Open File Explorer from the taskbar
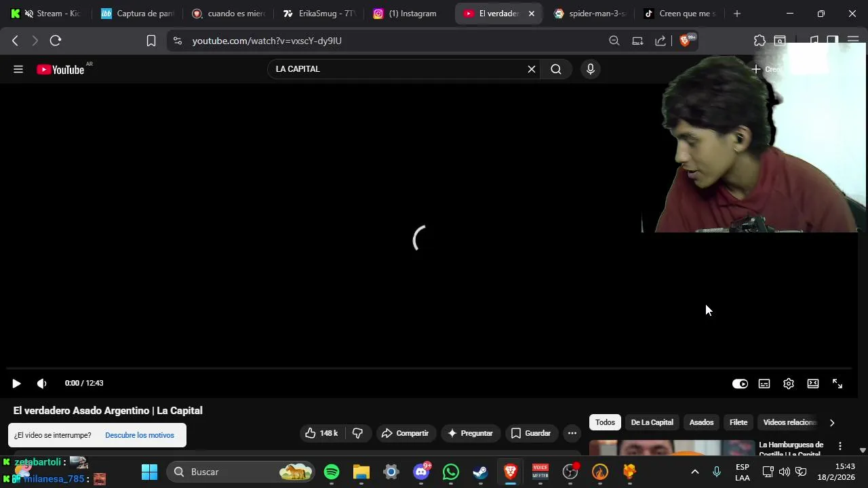 click(361, 472)
